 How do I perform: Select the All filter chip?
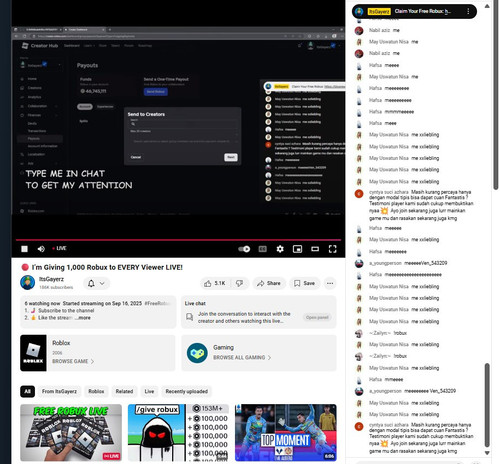coord(27,391)
